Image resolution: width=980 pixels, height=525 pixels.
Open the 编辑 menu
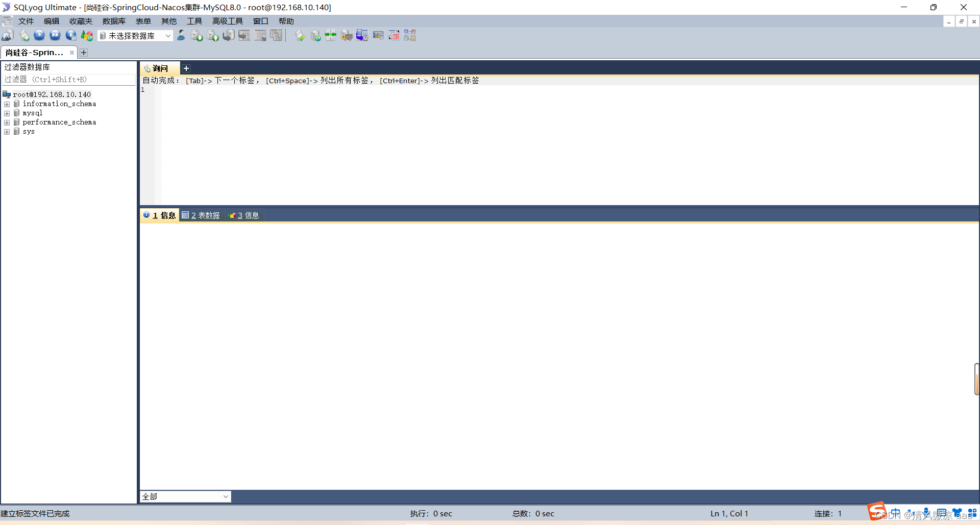(x=52, y=21)
